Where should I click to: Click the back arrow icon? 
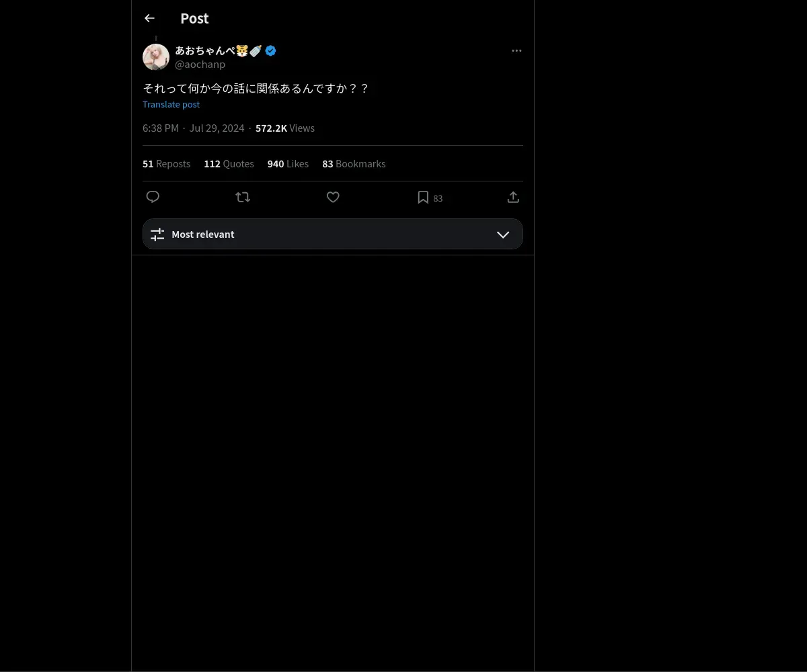coord(149,19)
